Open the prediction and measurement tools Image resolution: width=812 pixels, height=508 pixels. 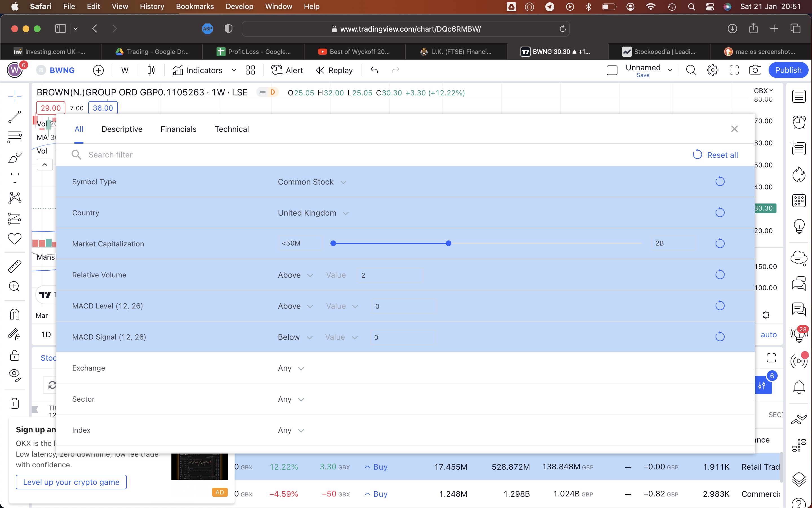15,218
